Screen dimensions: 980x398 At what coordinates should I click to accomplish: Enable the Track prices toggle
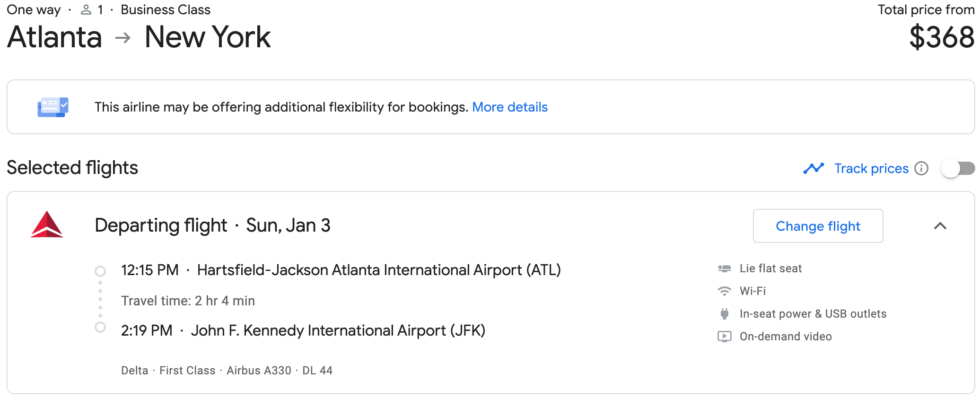(958, 168)
